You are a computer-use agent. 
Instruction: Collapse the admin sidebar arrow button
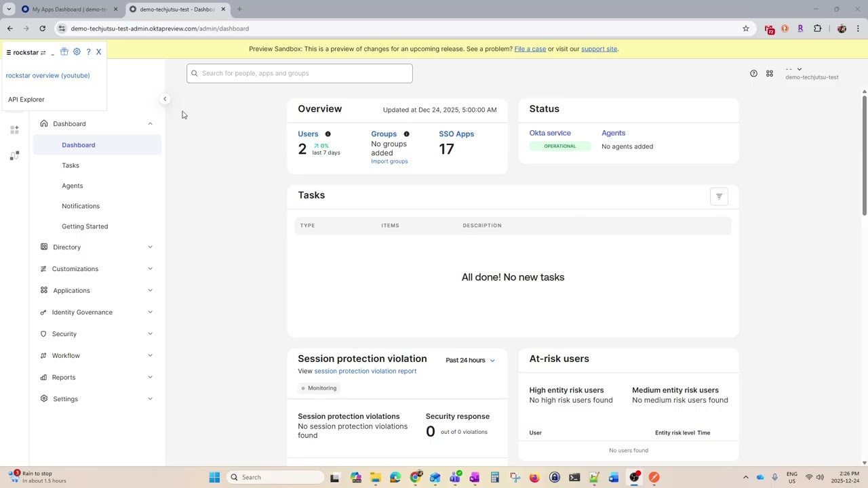click(164, 99)
